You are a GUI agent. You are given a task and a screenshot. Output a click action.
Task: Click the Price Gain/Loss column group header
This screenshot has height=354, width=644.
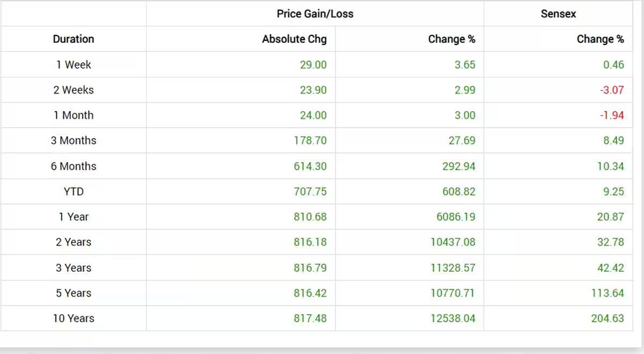pos(315,14)
